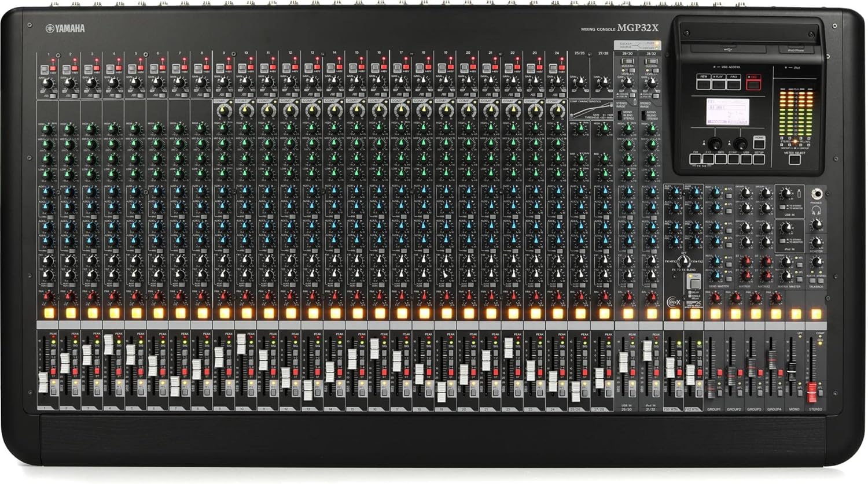Switch the iPod IN routing to TO MONITOR
This screenshot has width=868, height=484.
(782, 241)
